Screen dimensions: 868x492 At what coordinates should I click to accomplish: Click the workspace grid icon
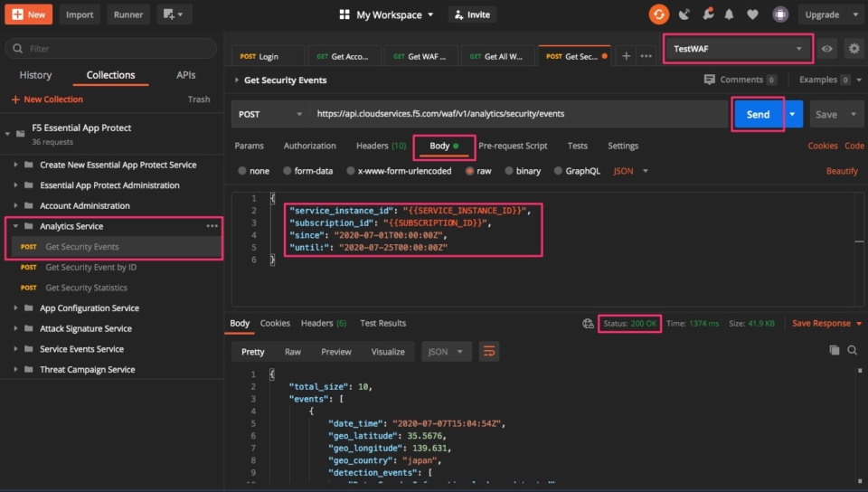pos(344,14)
